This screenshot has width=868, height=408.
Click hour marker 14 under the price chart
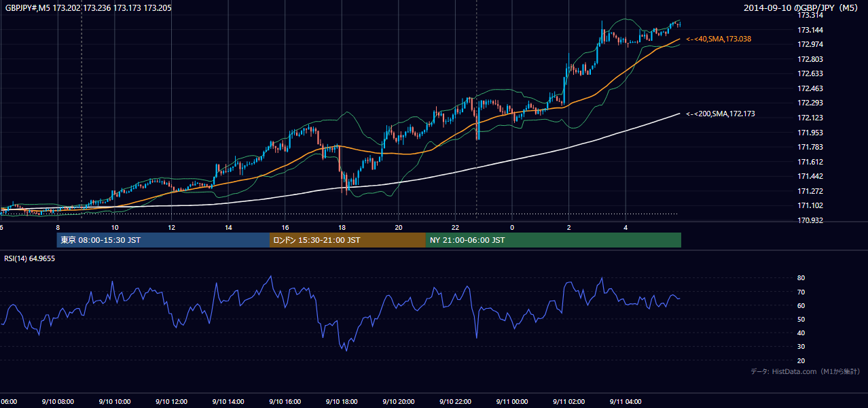[228, 227]
